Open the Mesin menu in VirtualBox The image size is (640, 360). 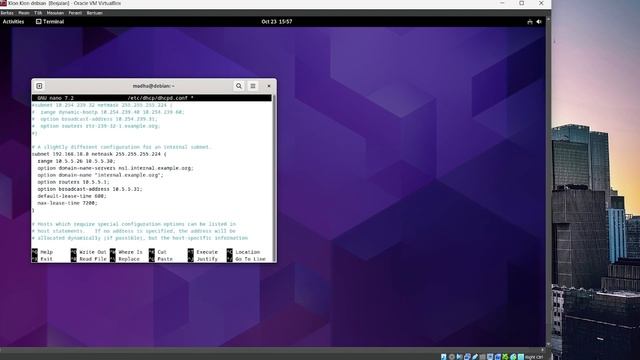click(x=24, y=13)
